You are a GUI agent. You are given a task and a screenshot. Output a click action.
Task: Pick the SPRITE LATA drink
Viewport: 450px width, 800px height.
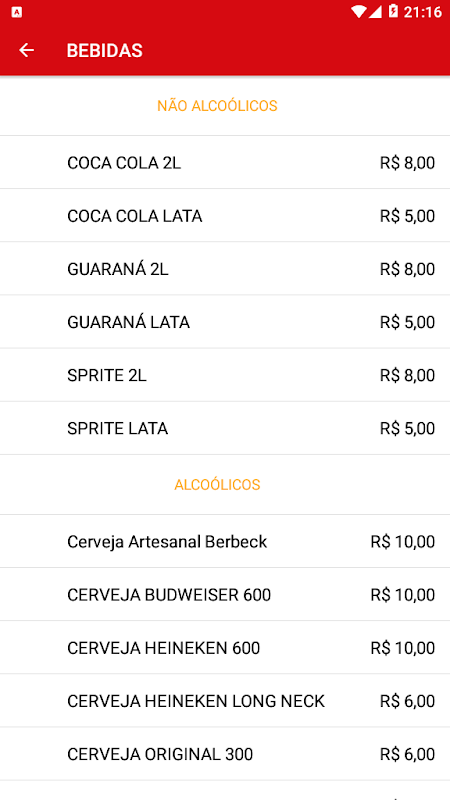tap(225, 428)
